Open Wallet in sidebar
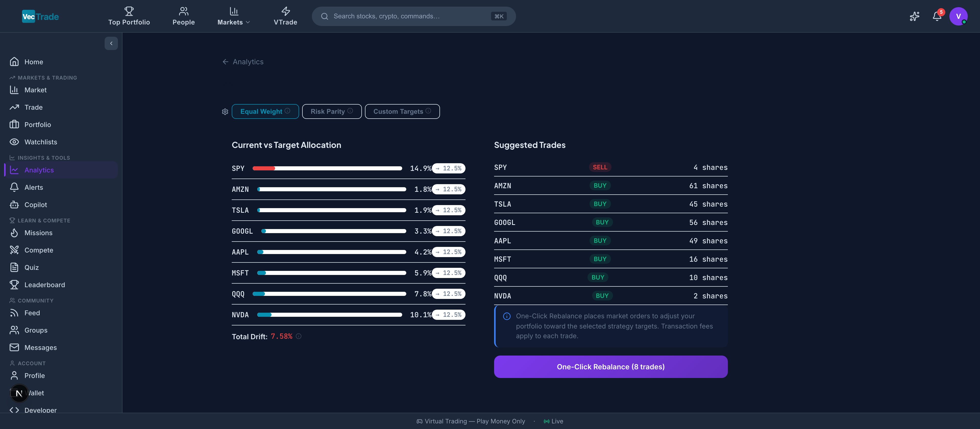This screenshot has height=429, width=980. pyautogui.click(x=61, y=393)
